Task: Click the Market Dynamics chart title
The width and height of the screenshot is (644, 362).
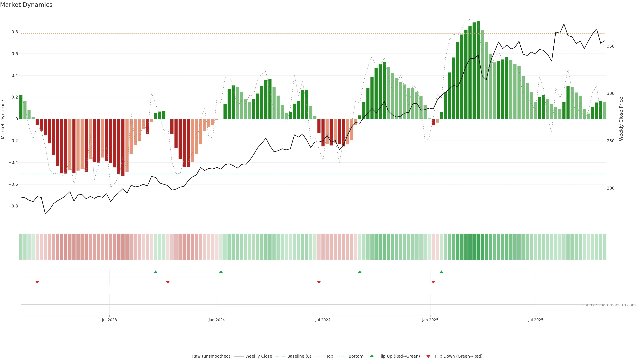Action: point(26,5)
